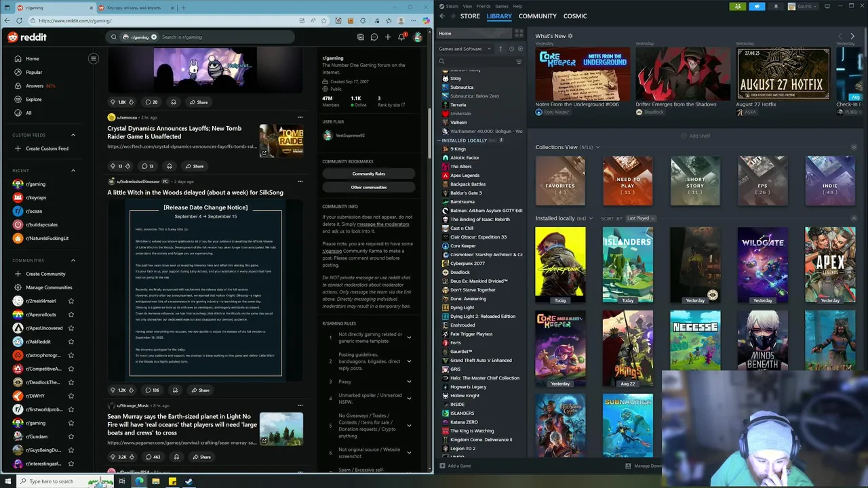Image resolution: width=868 pixels, height=488 pixels.
Task: Click Community Rules bookmark button
Action: tap(369, 174)
